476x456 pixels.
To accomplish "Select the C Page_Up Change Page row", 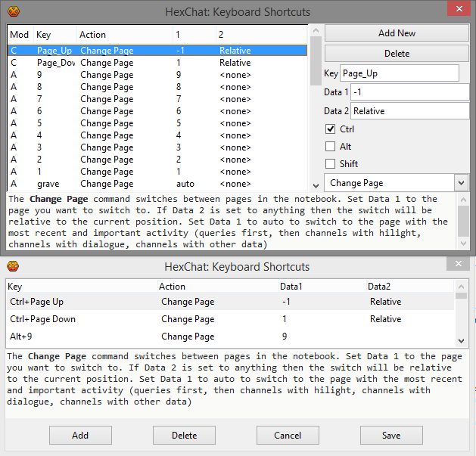I will tap(157, 51).
